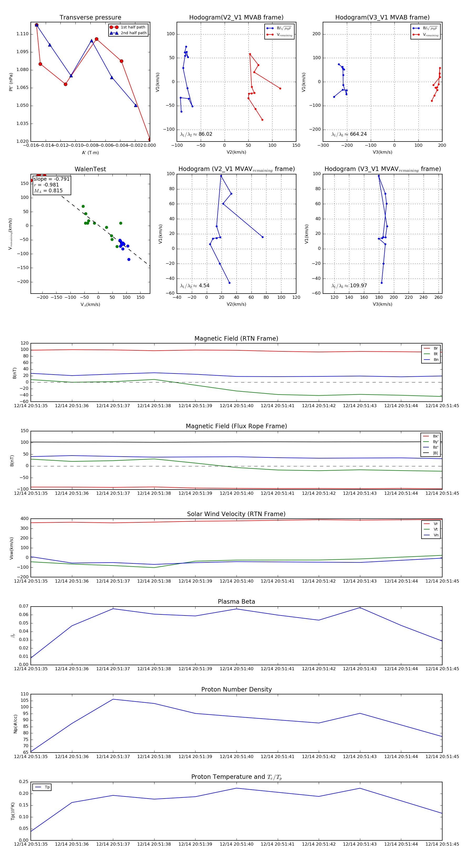Select the "|B|" legend entry
This screenshot has height=868, width=473.
coord(431,453)
